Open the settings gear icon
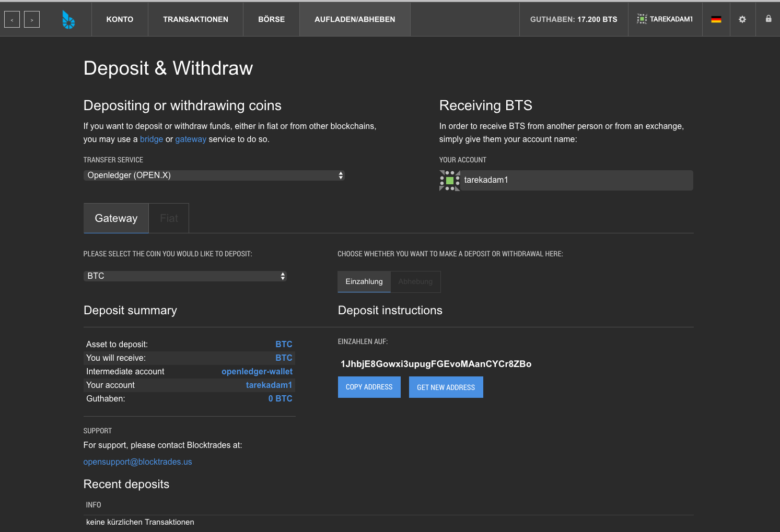Image resolution: width=780 pixels, height=532 pixels. click(x=742, y=19)
